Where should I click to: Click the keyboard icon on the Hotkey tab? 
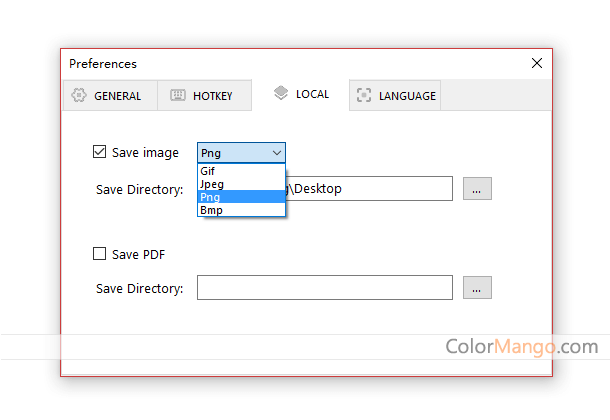click(x=178, y=96)
